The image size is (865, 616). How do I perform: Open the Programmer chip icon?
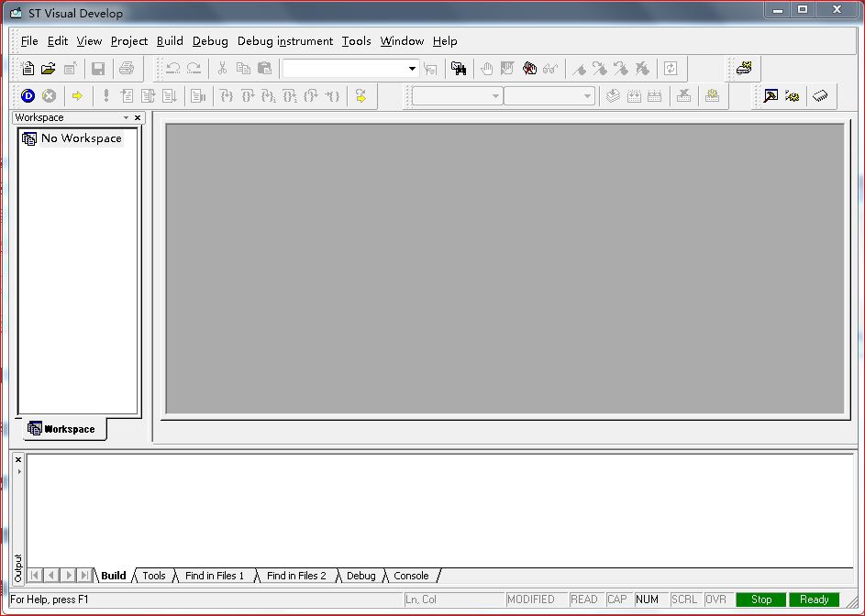pos(821,96)
